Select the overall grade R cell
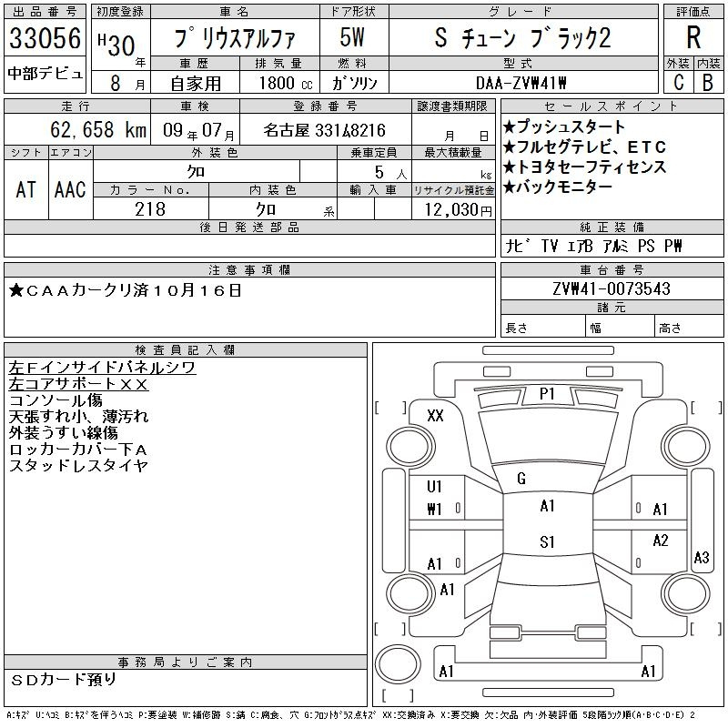 point(693,38)
